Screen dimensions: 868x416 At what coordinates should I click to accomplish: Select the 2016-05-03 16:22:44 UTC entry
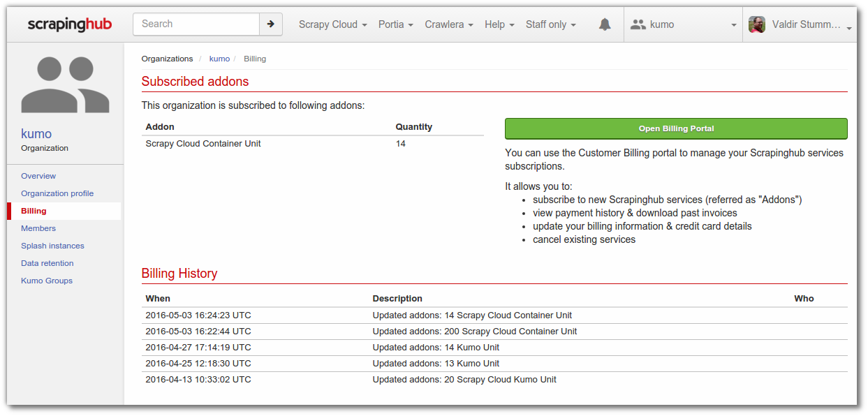click(198, 332)
